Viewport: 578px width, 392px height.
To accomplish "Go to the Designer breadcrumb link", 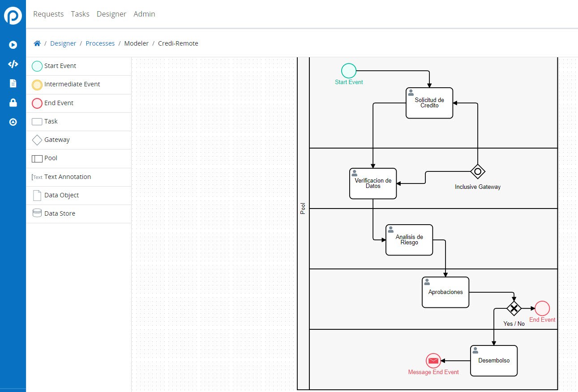I will 63,43.
